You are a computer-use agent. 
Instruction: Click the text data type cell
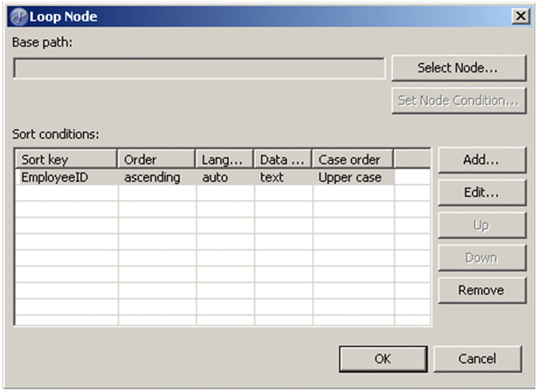[284, 177]
